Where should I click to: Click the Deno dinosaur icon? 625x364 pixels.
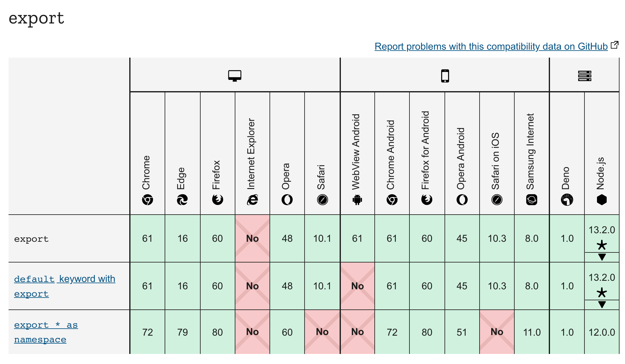(567, 200)
